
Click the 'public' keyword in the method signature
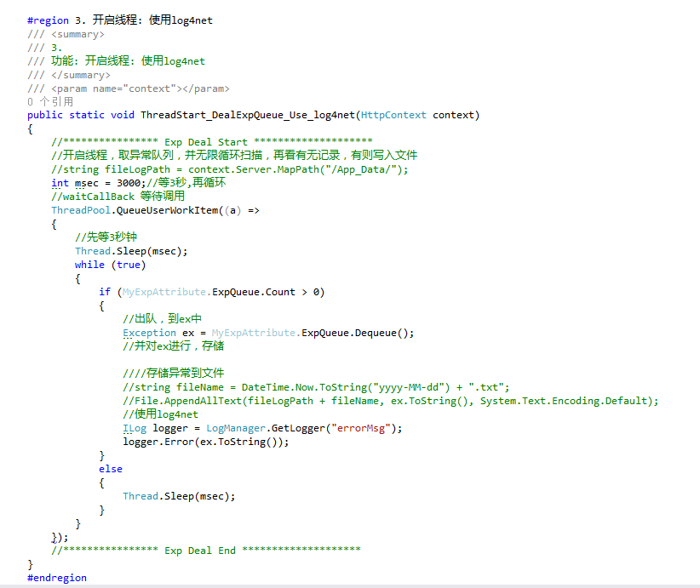tap(44, 115)
